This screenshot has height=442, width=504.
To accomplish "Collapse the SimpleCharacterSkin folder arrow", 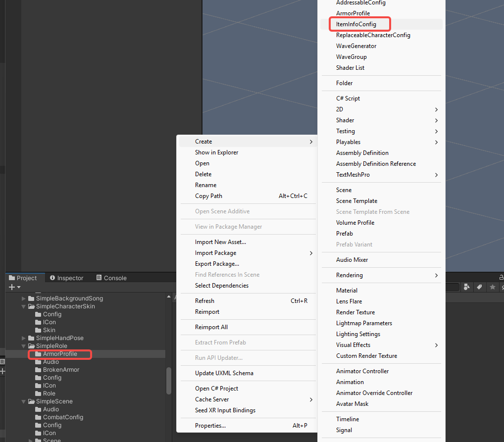I will pos(23,307).
